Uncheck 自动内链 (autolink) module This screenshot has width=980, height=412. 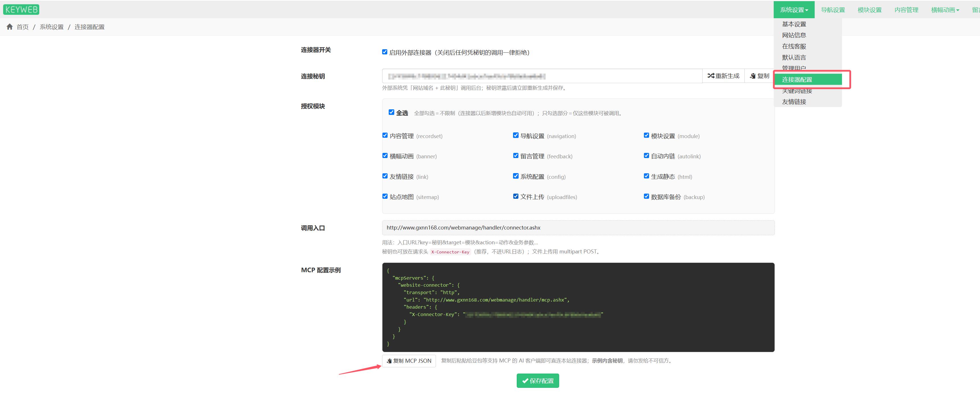click(x=646, y=155)
